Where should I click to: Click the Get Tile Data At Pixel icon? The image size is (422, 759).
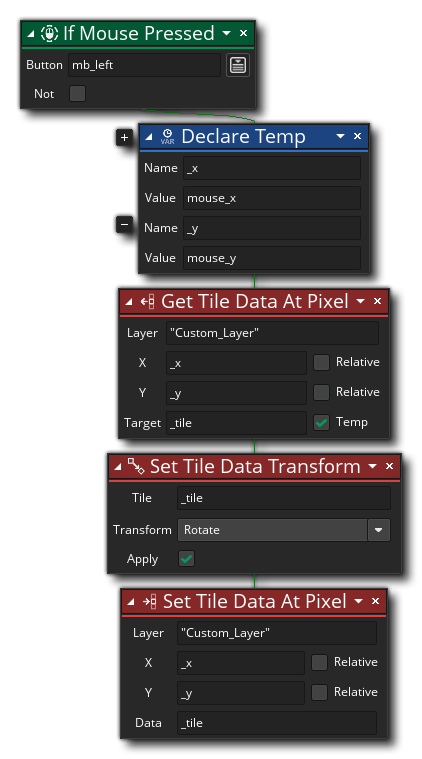point(148,302)
